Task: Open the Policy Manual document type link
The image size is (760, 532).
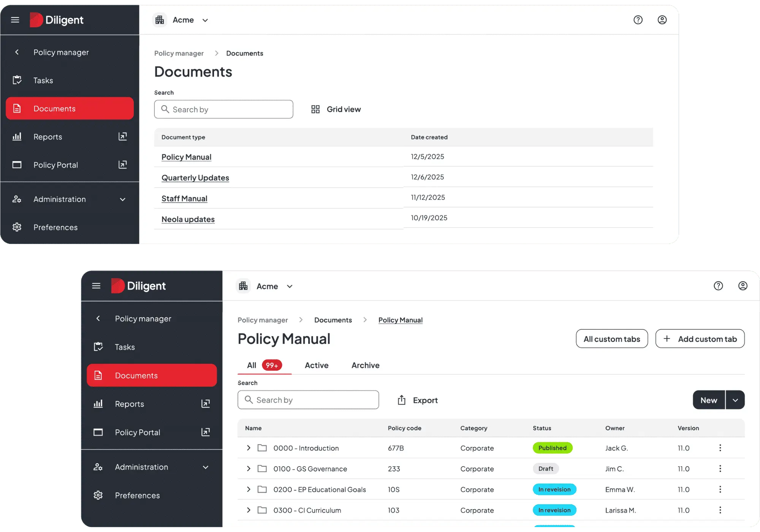Action: (186, 157)
